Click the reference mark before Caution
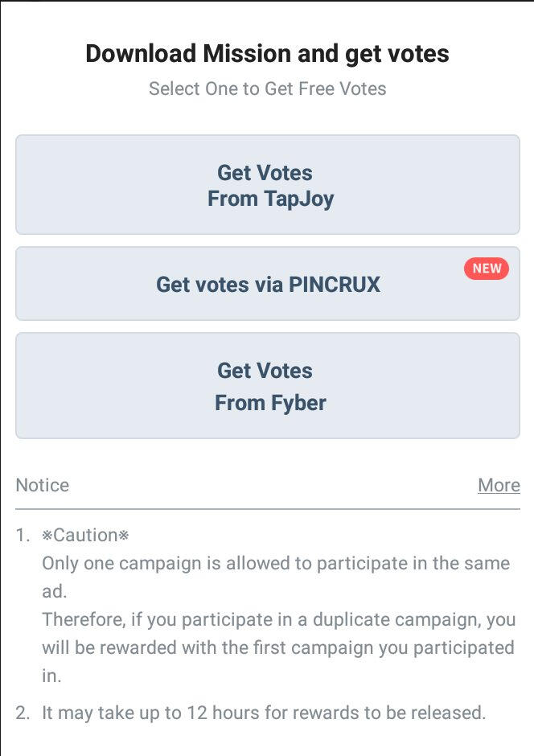Screen dimensions: 534x756 point(47,536)
